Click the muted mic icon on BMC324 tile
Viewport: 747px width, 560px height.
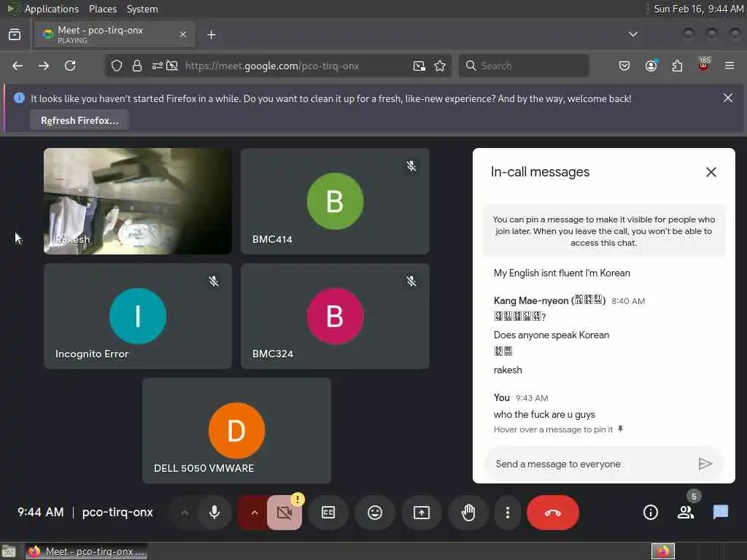[411, 281]
